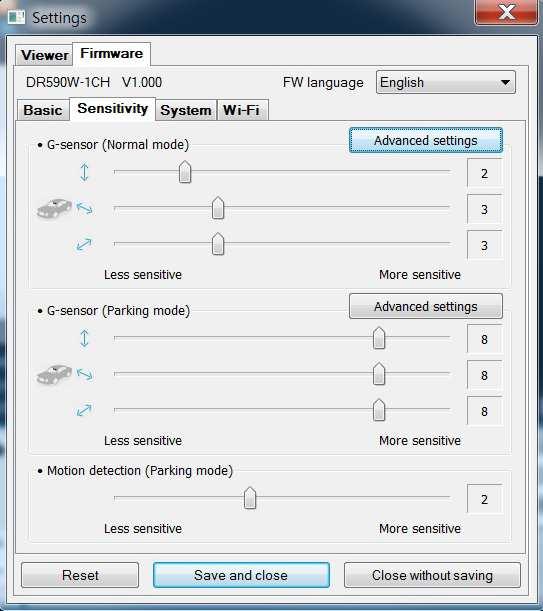Click the Settings window app icon
Viewport: 543px width, 611px height.
point(16,17)
